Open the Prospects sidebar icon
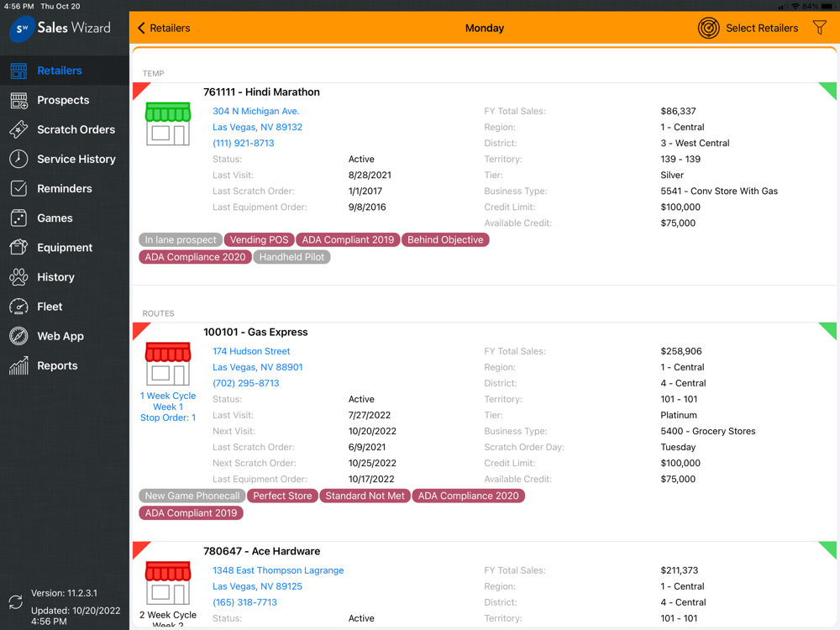This screenshot has height=630, width=840. [x=18, y=100]
